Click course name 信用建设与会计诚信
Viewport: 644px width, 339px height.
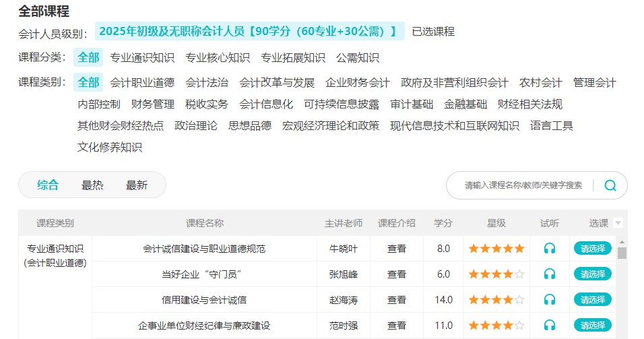pos(204,299)
